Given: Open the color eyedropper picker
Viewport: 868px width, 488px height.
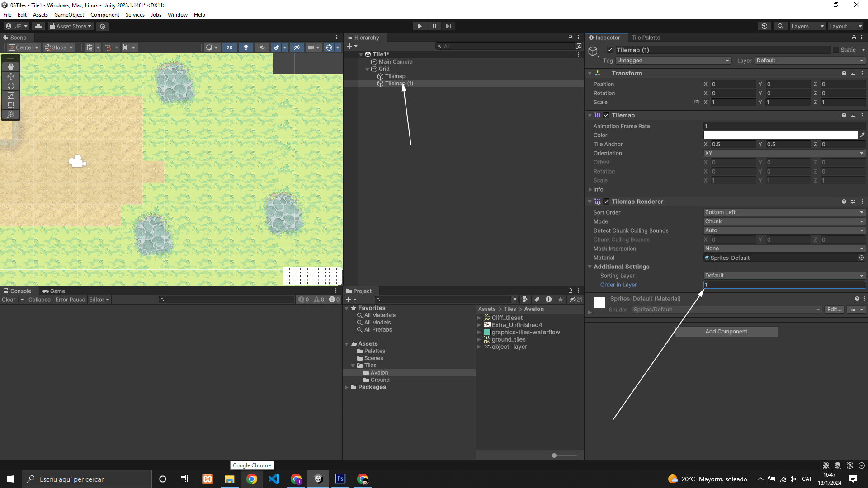Looking at the screenshot, I should tap(862, 135).
